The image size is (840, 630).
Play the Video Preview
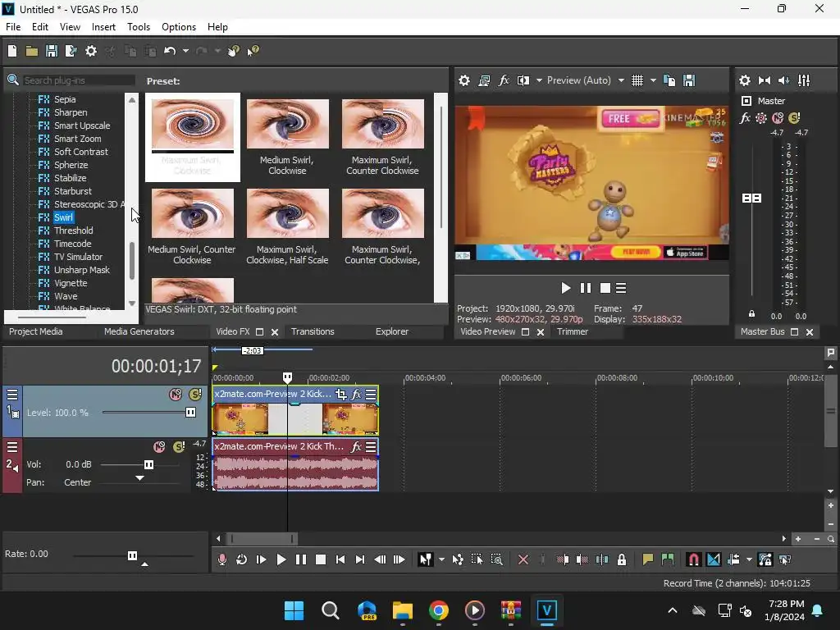tap(565, 288)
